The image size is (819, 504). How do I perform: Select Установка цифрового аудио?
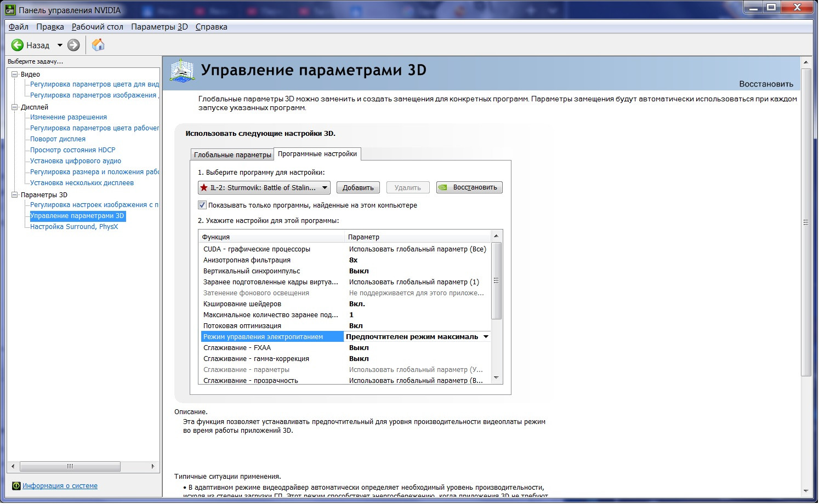[x=76, y=161]
